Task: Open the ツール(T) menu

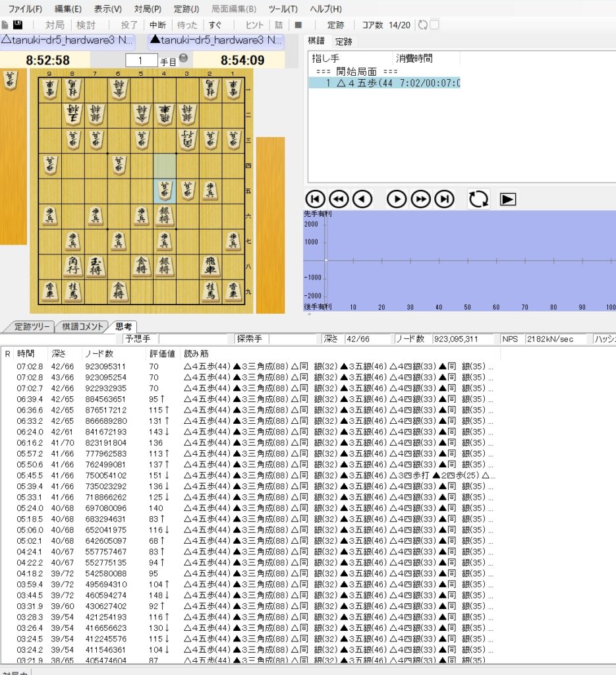Action: click(283, 9)
